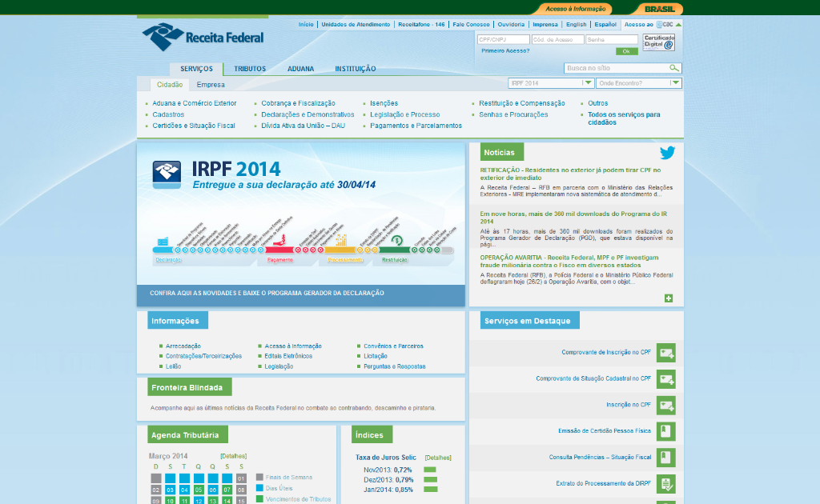Open Aduana e Comércio Exterior link
The height and width of the screenshot is (504, 820).
[x=195, y=103]
